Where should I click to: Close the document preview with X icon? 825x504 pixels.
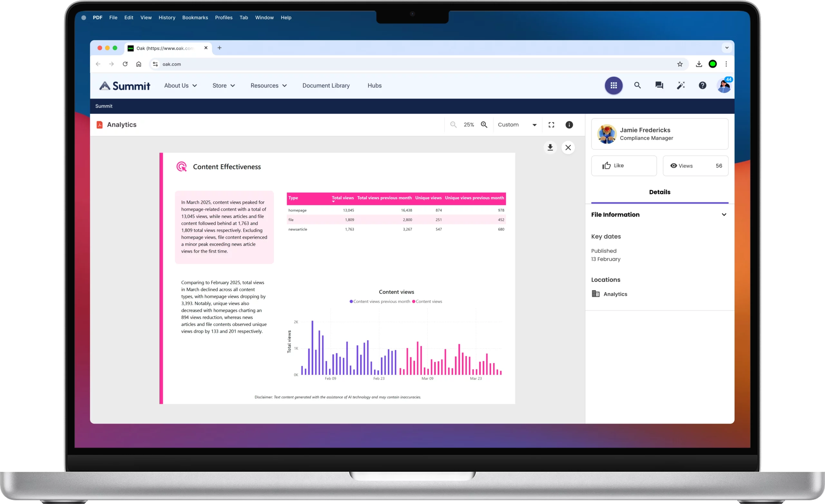click(568, 147)
